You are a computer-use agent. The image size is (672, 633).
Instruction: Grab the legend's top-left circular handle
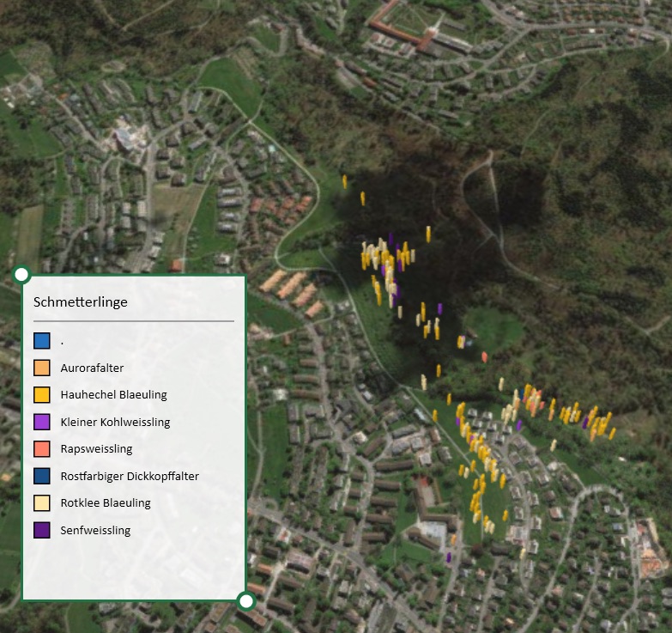(x=21, y=274)
